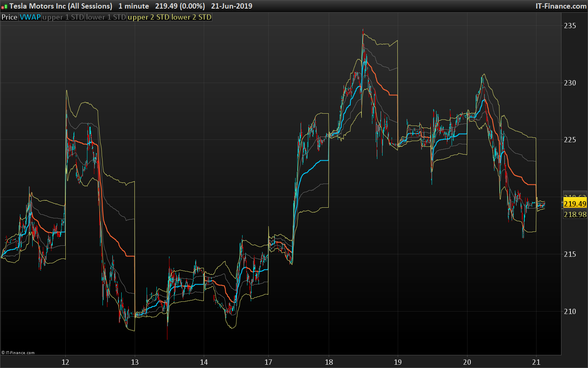
Task: Select the lower 2 STD legend label
Action: click(191, 17)
